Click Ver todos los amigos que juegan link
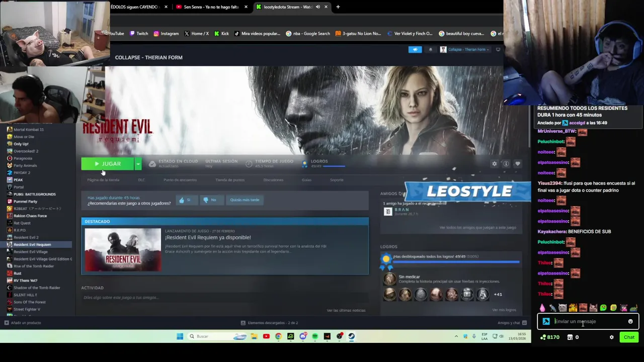The image size is (644, 362). pos(477,228)
